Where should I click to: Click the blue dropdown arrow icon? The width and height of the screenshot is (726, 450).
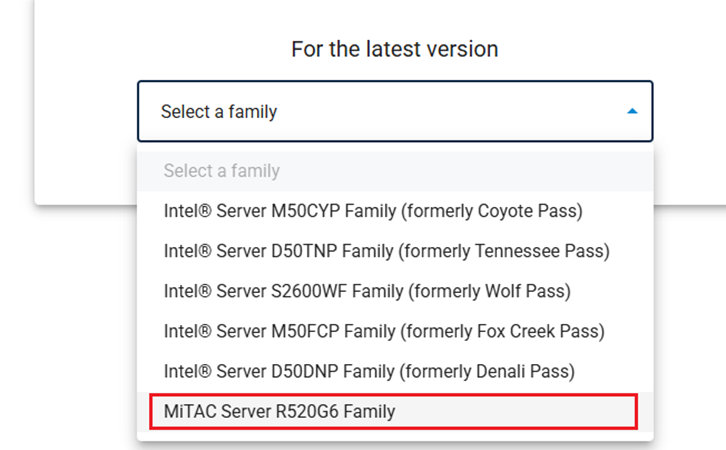pos(632,112)
